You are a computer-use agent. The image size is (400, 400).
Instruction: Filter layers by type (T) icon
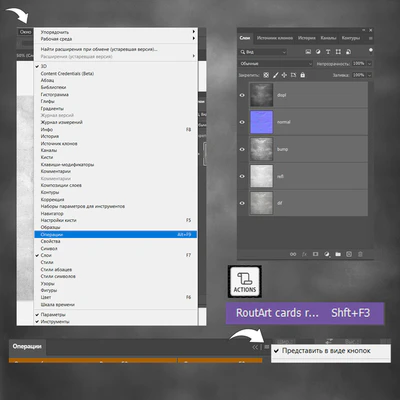tap(328, 52)
